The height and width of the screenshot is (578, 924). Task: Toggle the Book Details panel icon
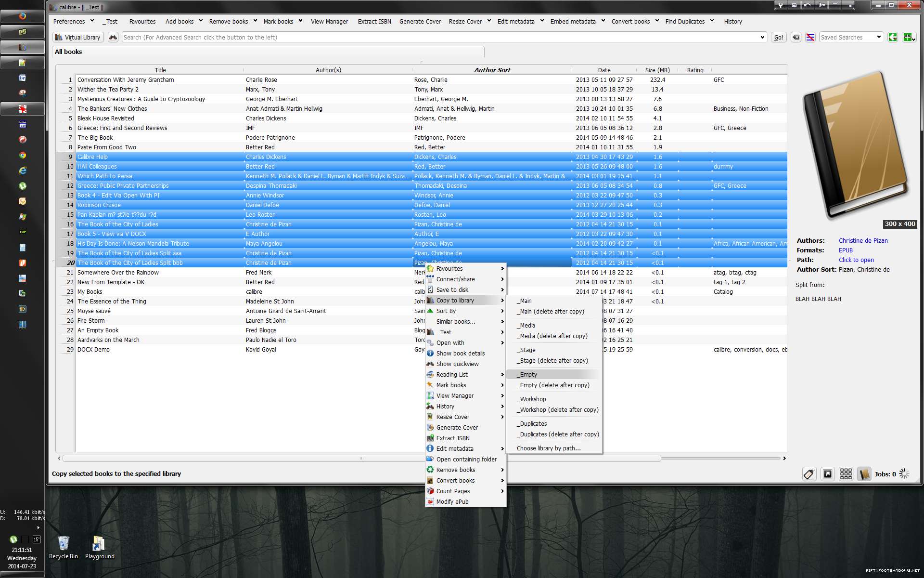coord(864,474)
